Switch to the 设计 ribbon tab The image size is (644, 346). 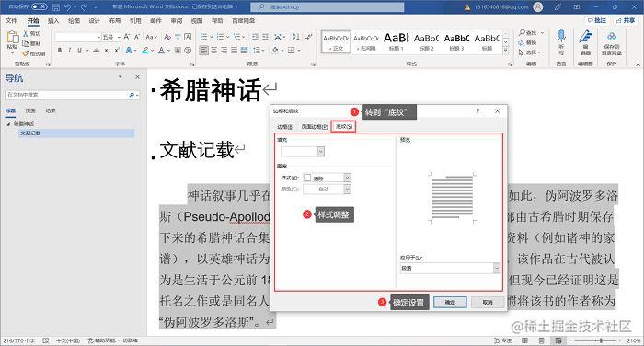tap(95, 21)
